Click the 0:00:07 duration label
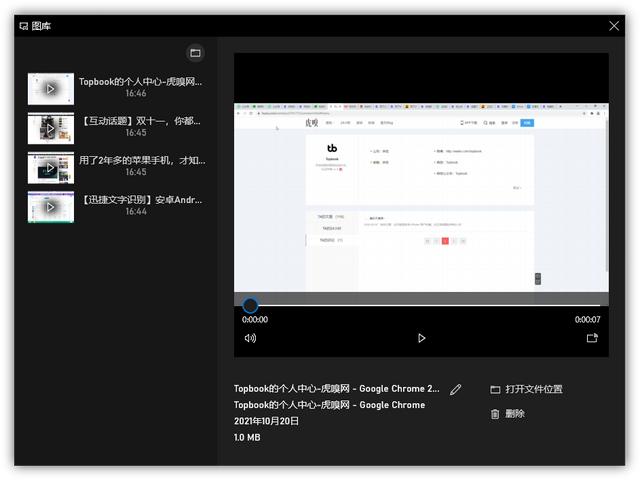 click(587, 320)
